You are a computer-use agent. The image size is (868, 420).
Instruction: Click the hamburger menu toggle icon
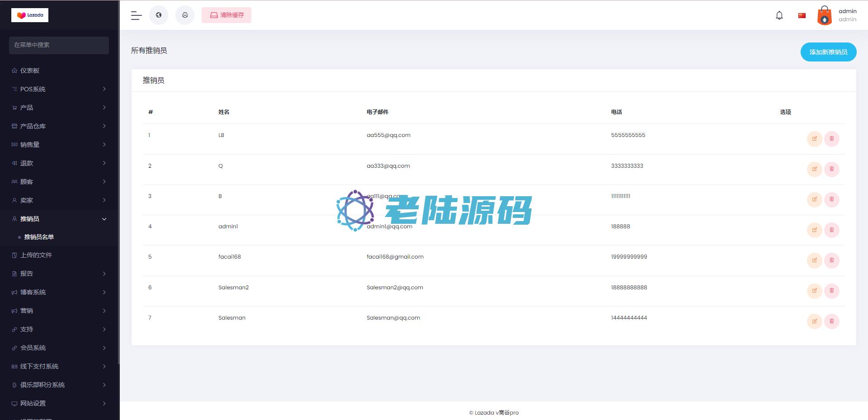click(x=137, y=15)
